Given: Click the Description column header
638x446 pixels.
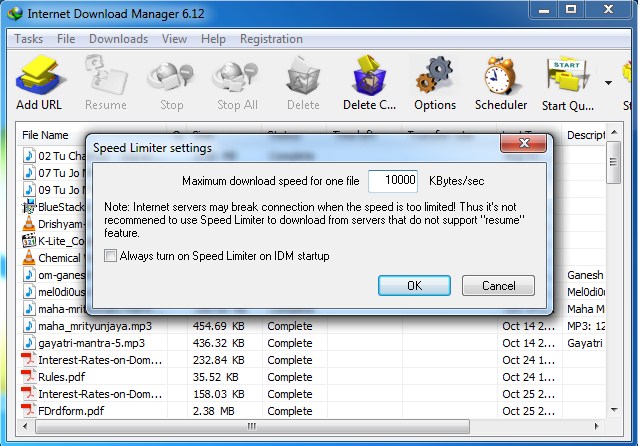Looking at the screenshot, I should pyautogui.click(x=586, y=135).
